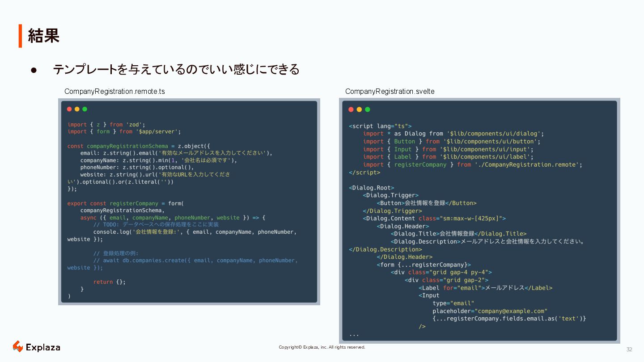Click the ellipsis ... at the svelte code end

(354, 335)
